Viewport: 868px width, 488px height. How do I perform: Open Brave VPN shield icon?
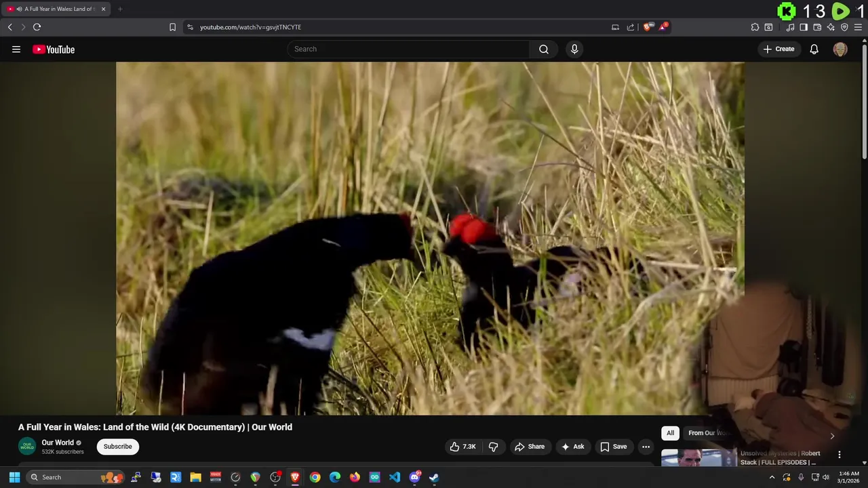(844, 27)
